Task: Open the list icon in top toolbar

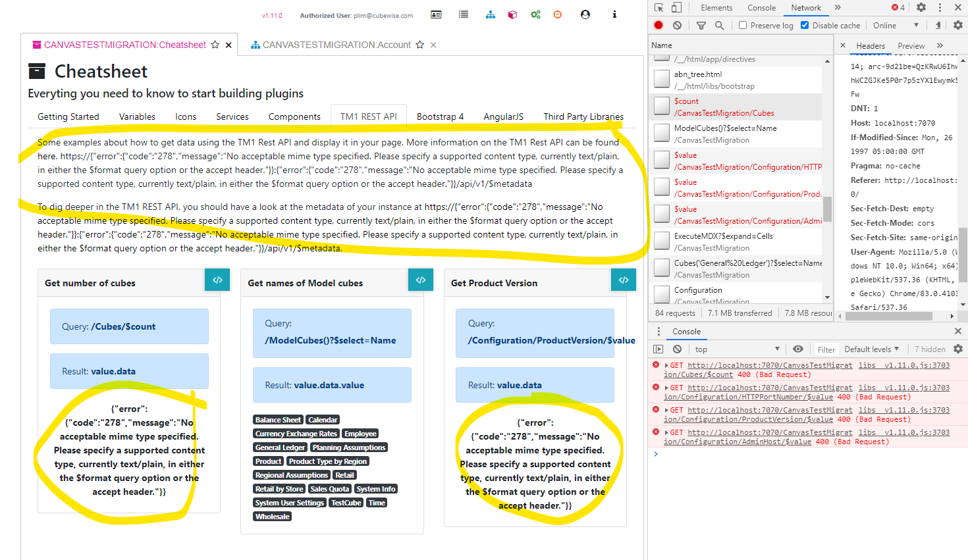Action: [x=464, y=14]
